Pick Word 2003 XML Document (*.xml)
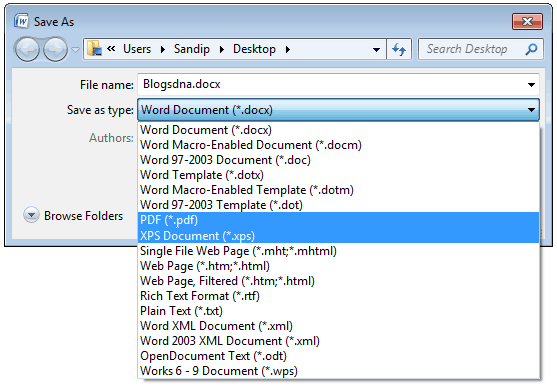Viewport: 557px width, 387px height. tap(338, 341)
